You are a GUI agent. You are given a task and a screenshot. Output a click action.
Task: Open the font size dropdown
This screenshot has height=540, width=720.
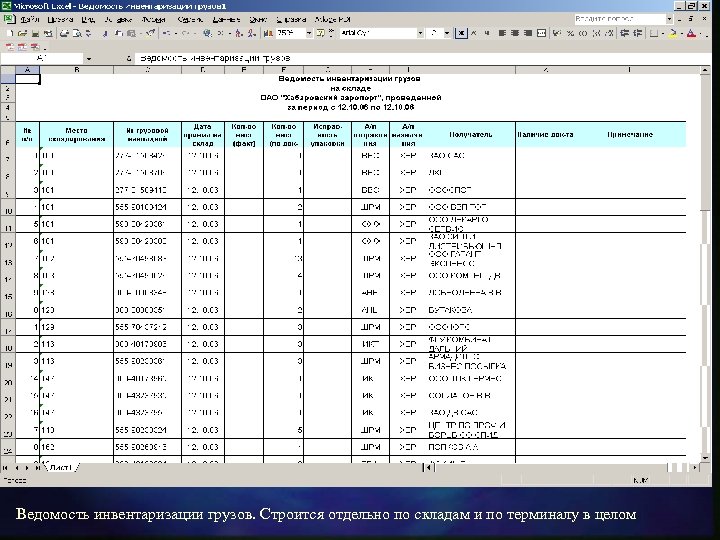pyautogui.click(x=447, y=33)
